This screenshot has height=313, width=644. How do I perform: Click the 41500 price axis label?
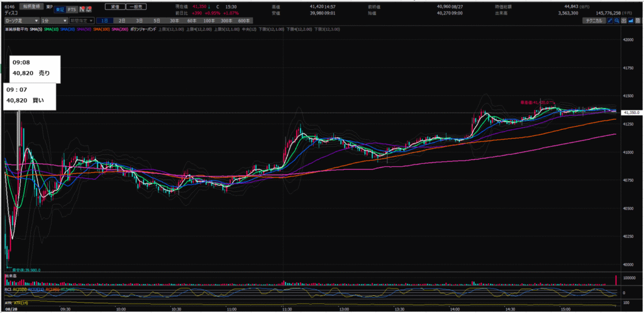(628, 96)
